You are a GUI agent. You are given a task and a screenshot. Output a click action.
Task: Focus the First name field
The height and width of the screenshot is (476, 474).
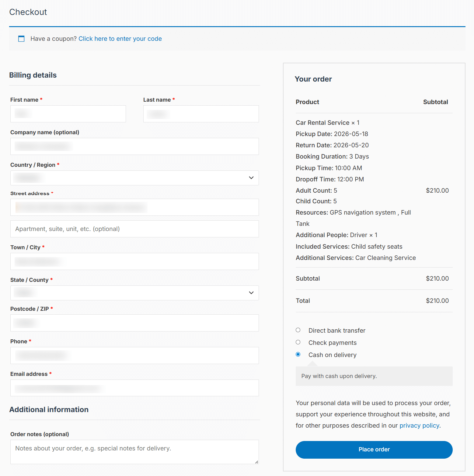tap(68, 114)
